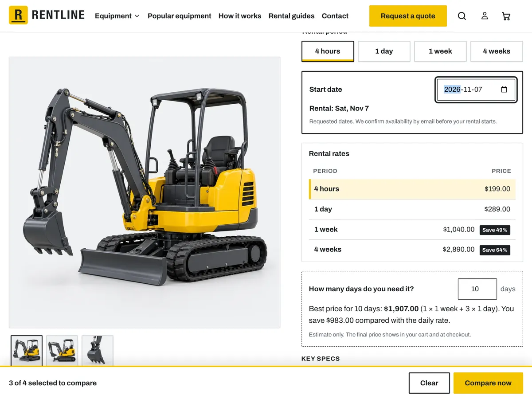Click the main excavator product image
Screen dimensions: 532x399
(145, 192)
